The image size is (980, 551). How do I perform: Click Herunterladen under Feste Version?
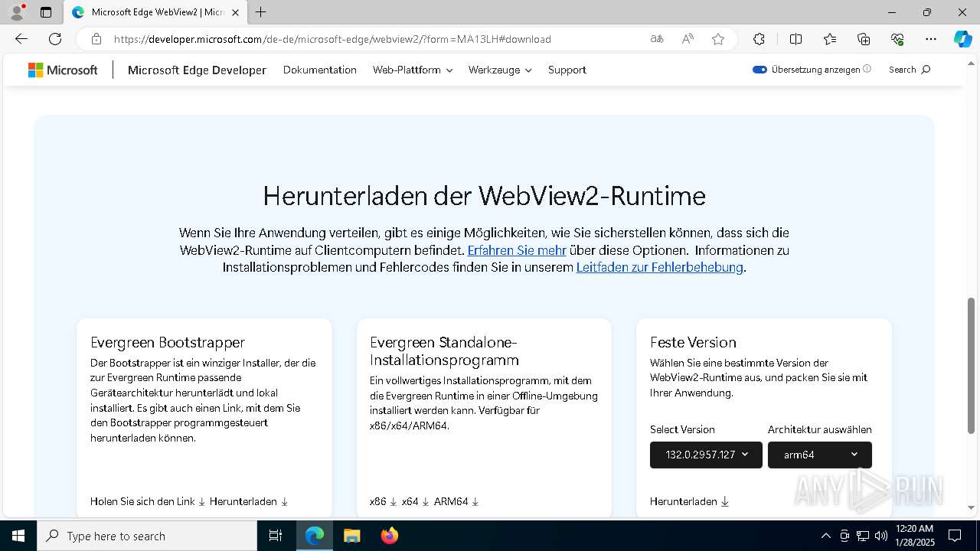(689, 501)
